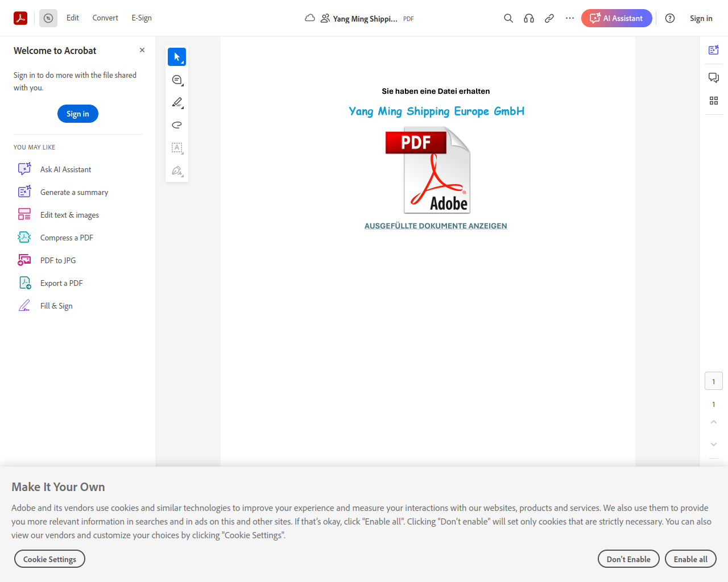Open the Convert menu
Viewport: 728px width, 582px height.
point(105,18)
